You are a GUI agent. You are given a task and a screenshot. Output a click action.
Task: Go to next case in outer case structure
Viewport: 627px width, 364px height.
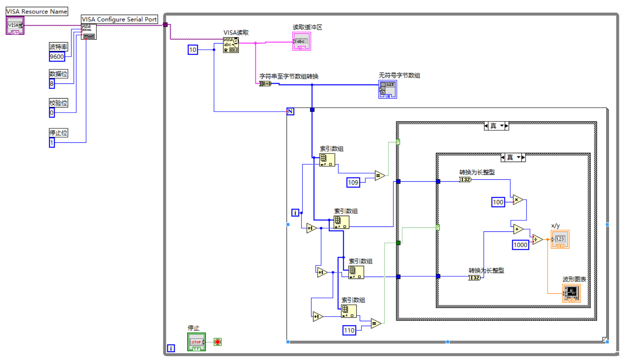coord(507,126)
